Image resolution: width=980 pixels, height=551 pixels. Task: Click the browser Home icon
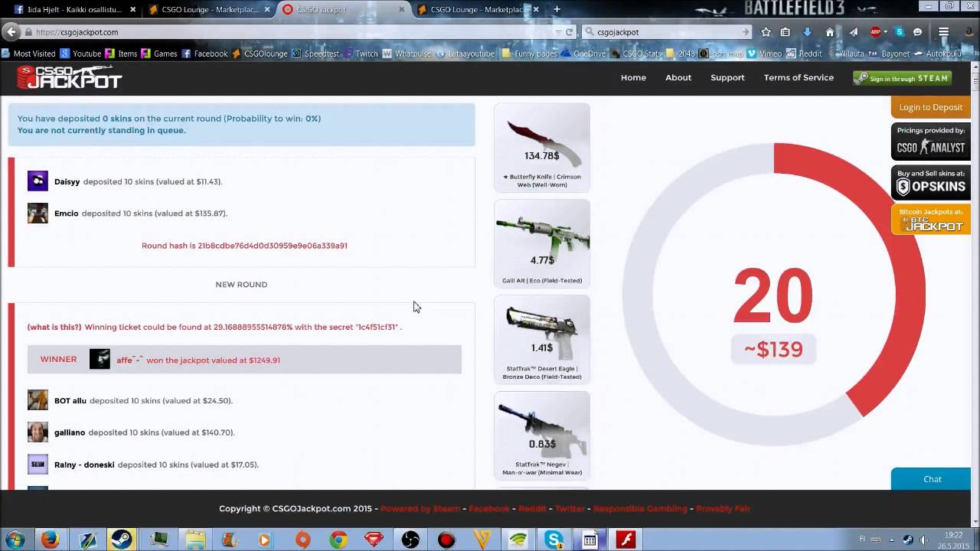(x=830, y=32)
